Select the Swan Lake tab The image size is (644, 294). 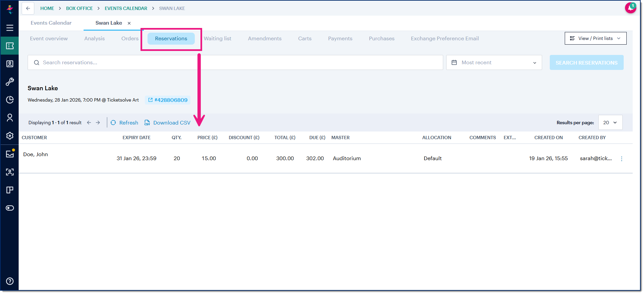[x=109, y=23]
